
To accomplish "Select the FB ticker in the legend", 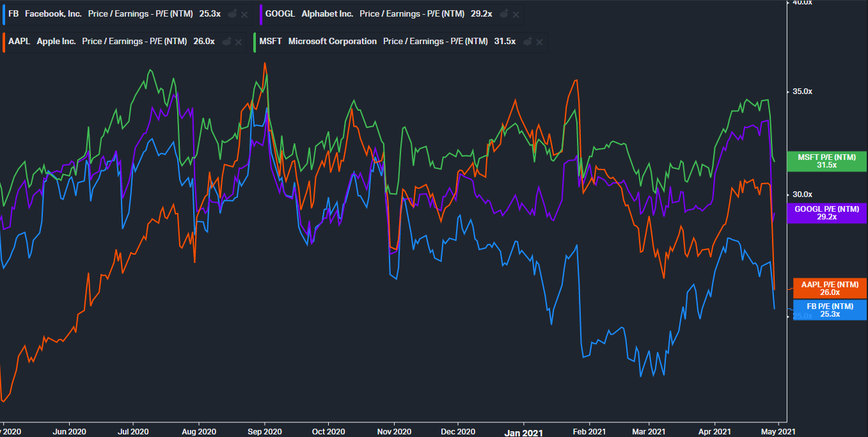I will click(13, 13).
